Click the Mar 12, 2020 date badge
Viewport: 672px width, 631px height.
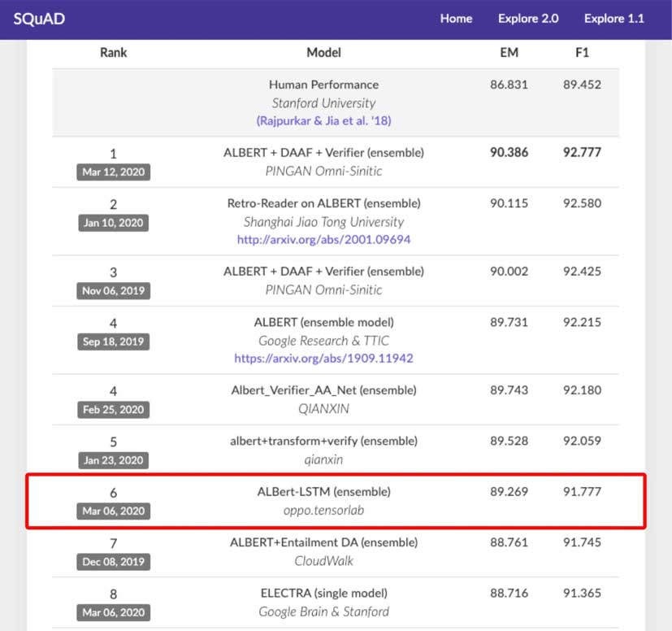(113, 172)
